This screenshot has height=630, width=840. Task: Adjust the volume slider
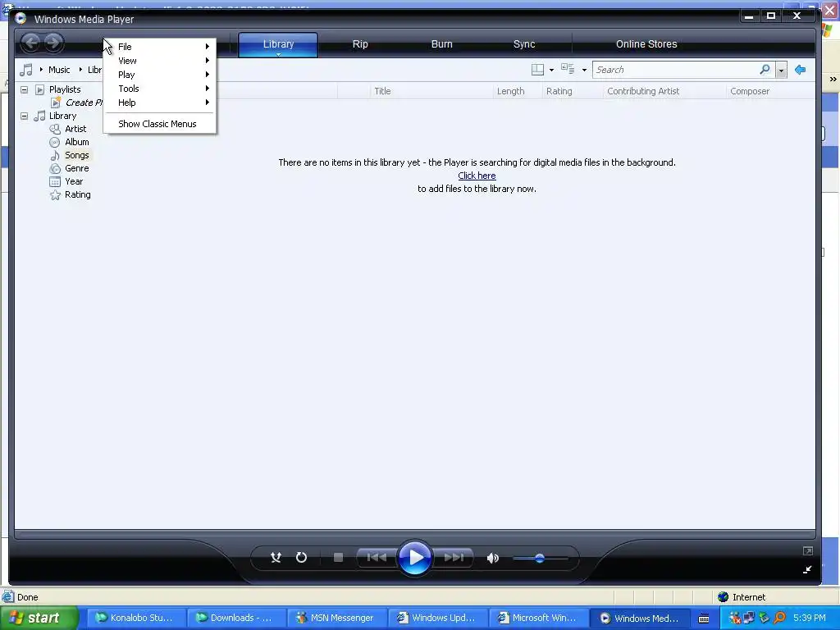point(540,558)
